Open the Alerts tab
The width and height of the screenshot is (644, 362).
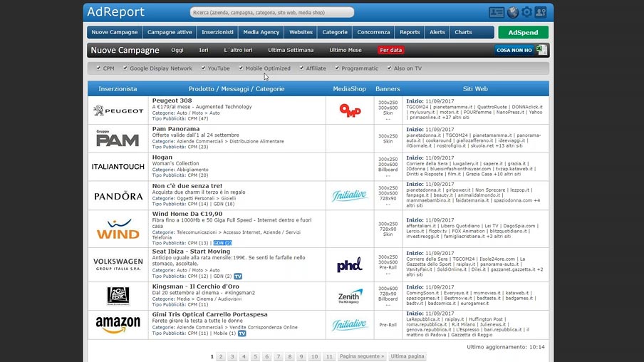tap(437, 32)
